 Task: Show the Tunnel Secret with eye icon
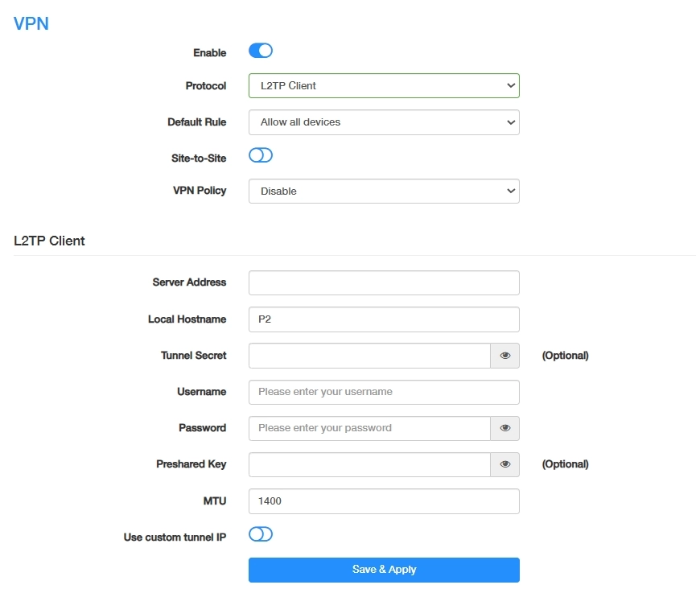tap(504, 356)
